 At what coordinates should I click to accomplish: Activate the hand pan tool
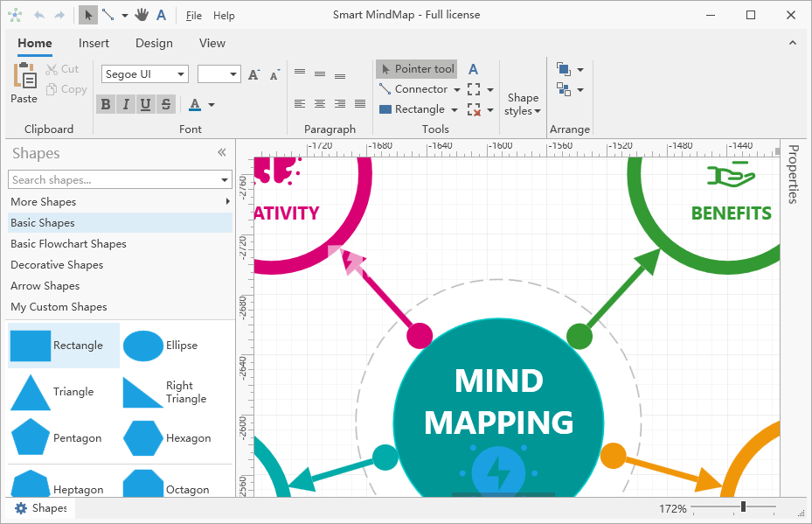[142, 15]
